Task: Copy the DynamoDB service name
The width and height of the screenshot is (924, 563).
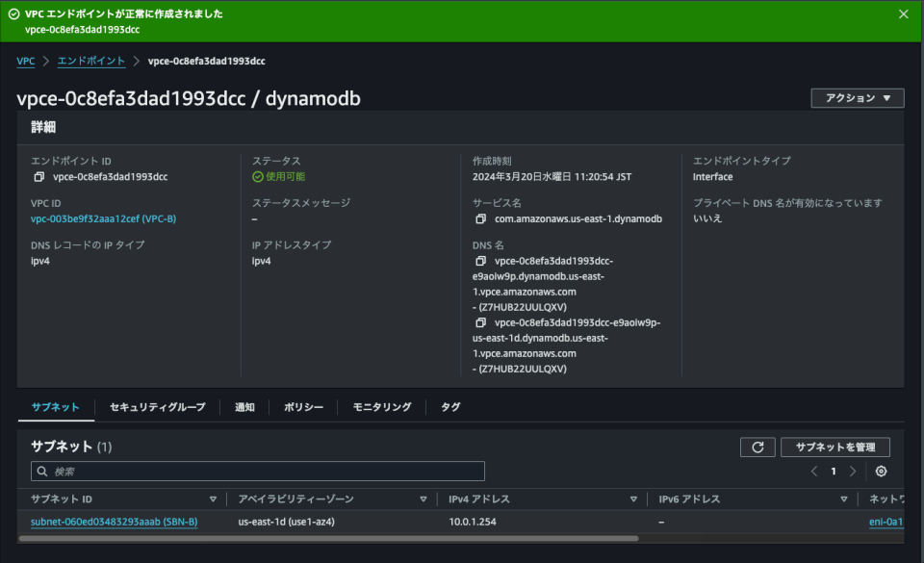Action: 478,218
